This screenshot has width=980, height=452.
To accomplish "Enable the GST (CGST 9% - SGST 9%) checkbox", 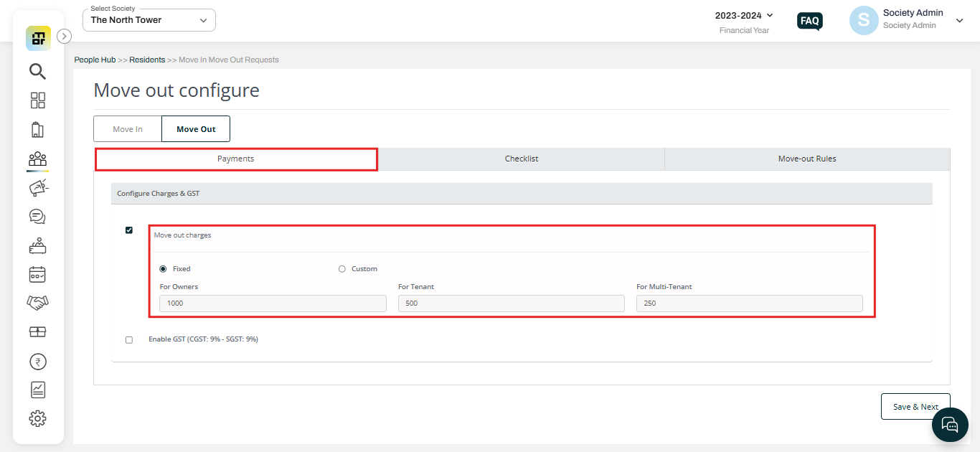I will (129, 340).
